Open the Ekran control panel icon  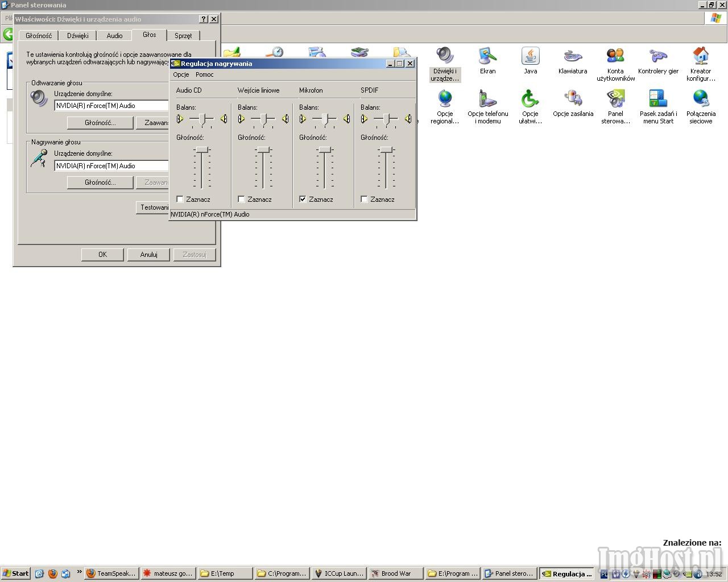pyautogui.click(x=487, y=56)
